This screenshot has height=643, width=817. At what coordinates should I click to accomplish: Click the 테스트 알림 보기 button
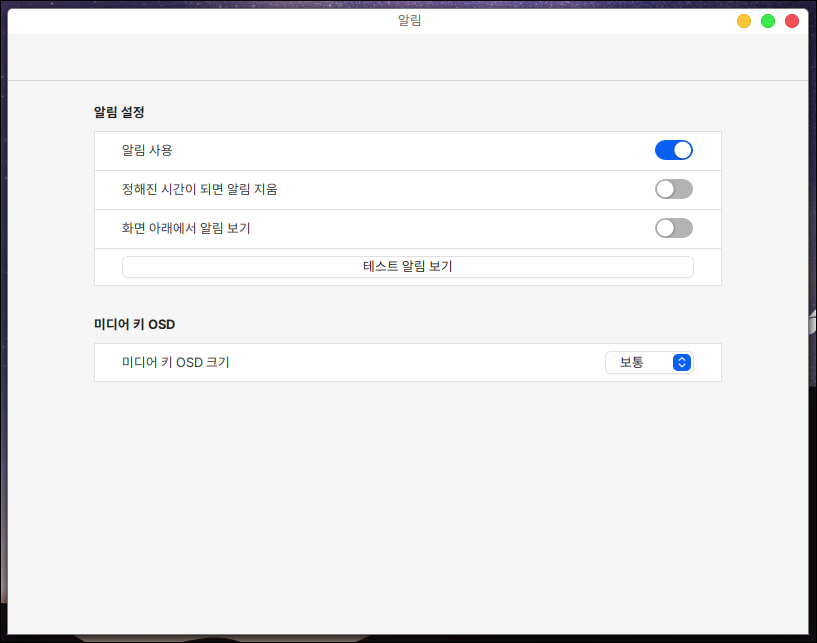click(x=407, y=267)
